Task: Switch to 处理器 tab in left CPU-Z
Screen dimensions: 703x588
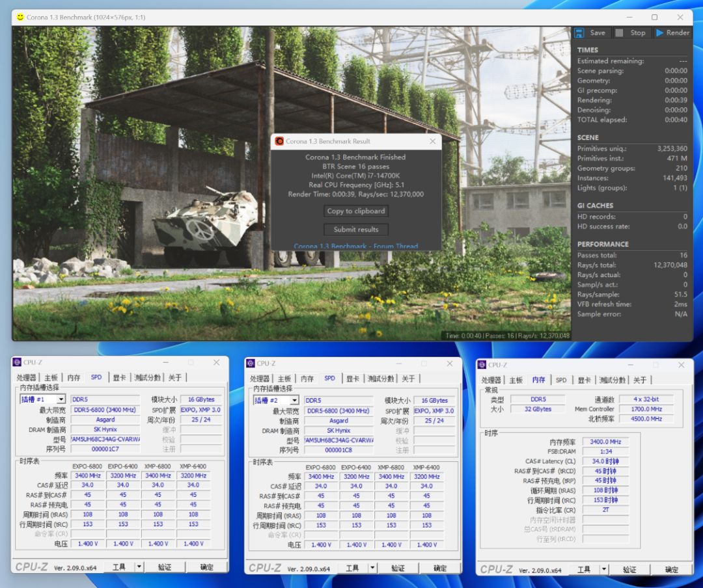Action: tap(27, 377)
